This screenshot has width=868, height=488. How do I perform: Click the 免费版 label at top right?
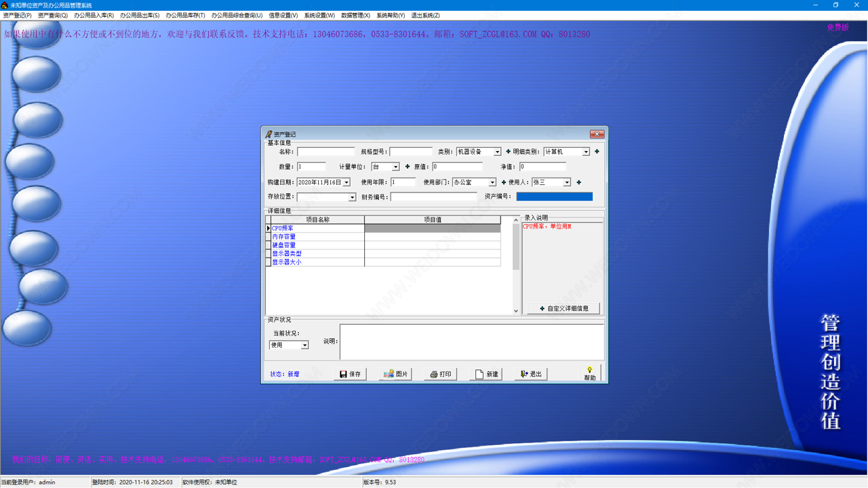[837, 28]
